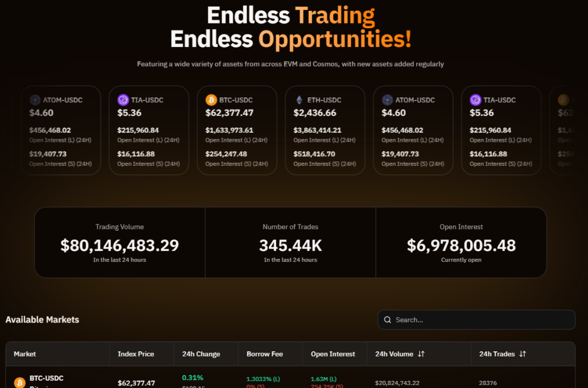Select the Index Price column header
The width and height of the screenshot is (588, 388).
pyautogui.click(x=136, y=354)
